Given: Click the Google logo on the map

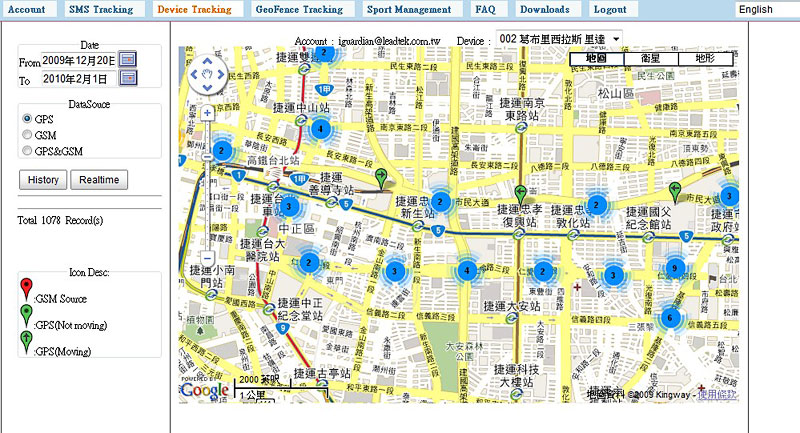Looking at the screenshot, I should 205,391.
